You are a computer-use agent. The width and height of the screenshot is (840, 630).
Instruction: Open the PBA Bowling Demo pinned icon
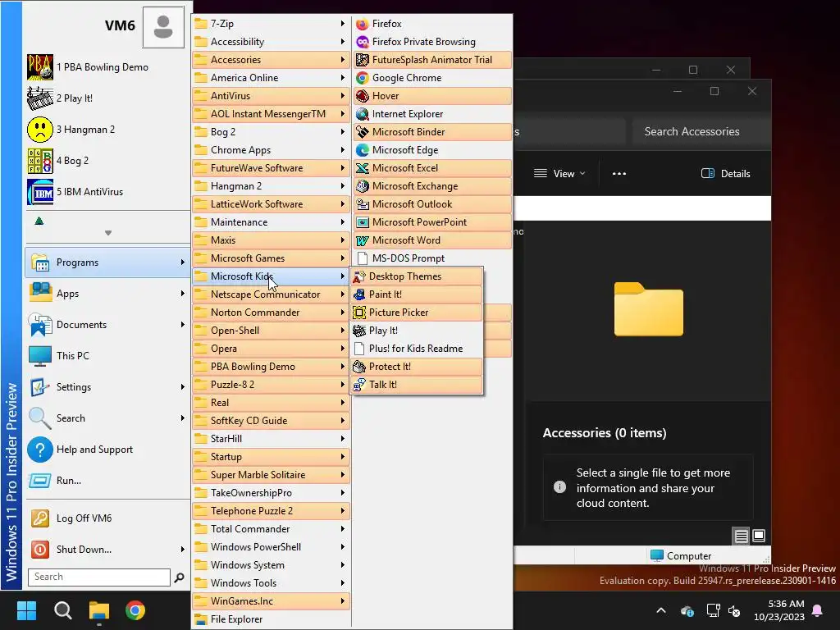coord(39,67)
